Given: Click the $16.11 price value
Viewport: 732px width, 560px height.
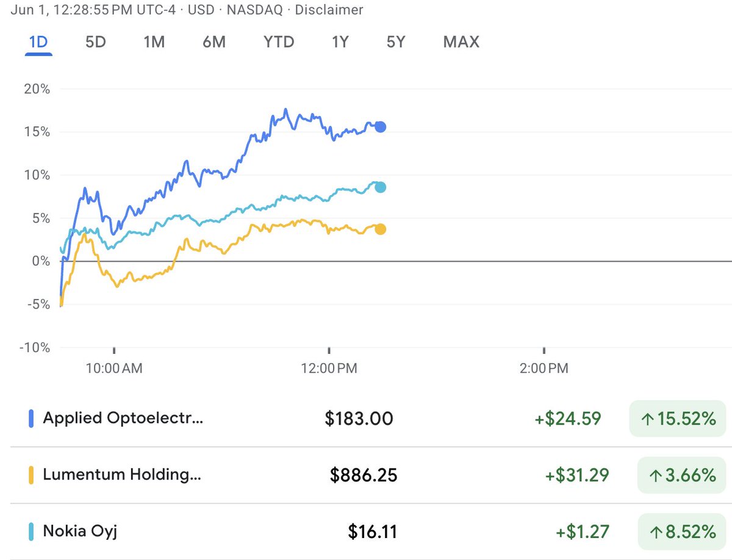Looking at the screenshot, I should pyautogui.click(x=373, y=532).
